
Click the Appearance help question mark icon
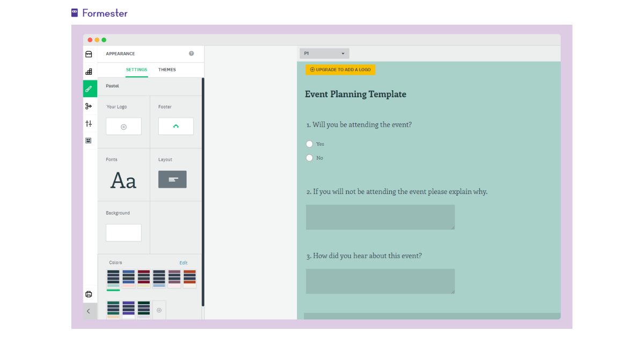(192, 53)
